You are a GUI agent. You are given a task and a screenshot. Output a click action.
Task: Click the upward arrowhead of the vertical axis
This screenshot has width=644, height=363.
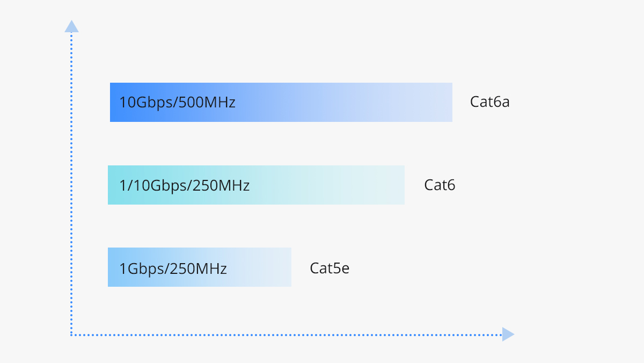point(71,26)
